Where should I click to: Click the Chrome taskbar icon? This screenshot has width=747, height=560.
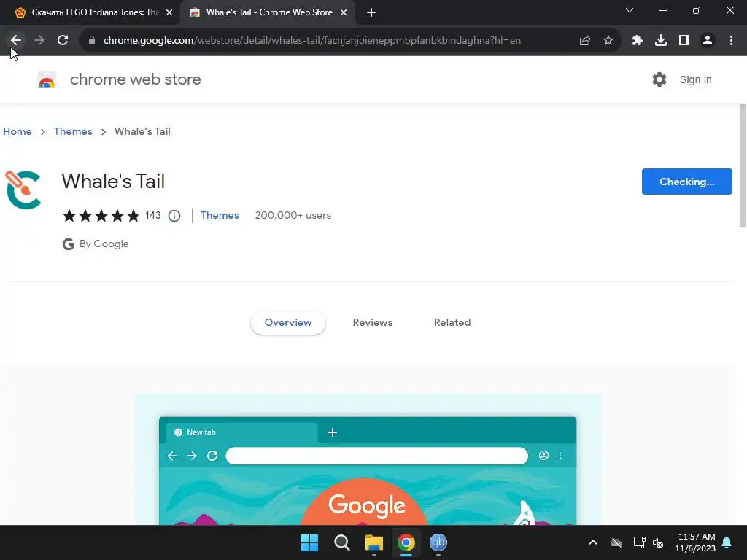(406, 542)
